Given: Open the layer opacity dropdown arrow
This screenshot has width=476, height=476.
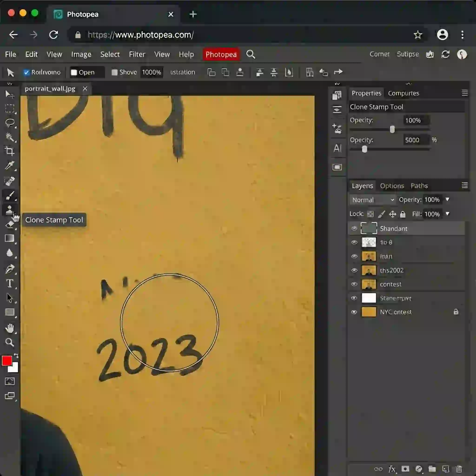Looking at the screenshot, I should 448,200.
